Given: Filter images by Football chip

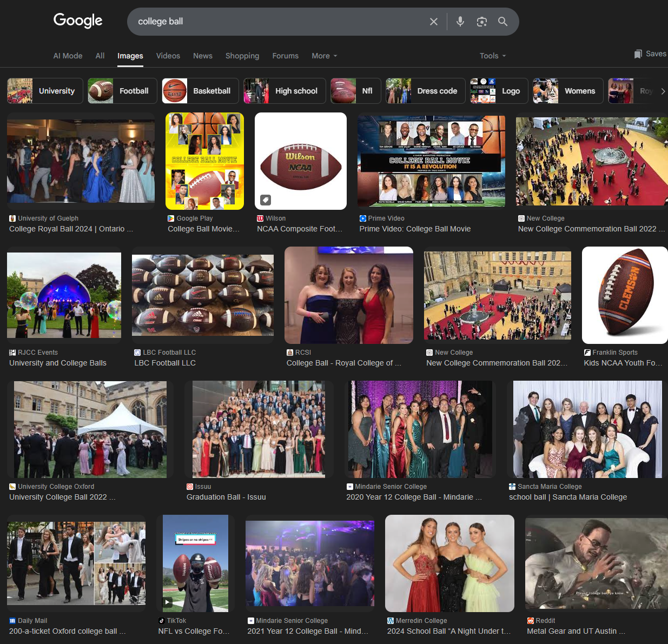Looking at the screenshot, I should [123, 91].
